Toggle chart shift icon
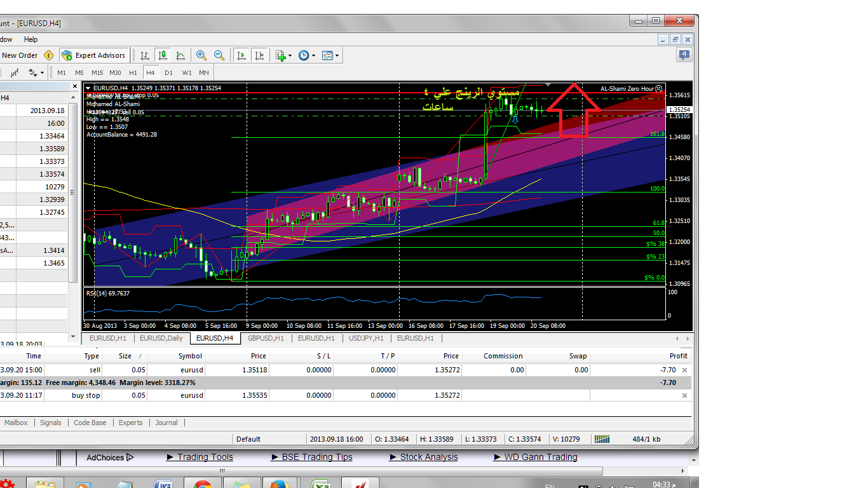This screenshot has height=488, width=868. [x=259, y=55]
